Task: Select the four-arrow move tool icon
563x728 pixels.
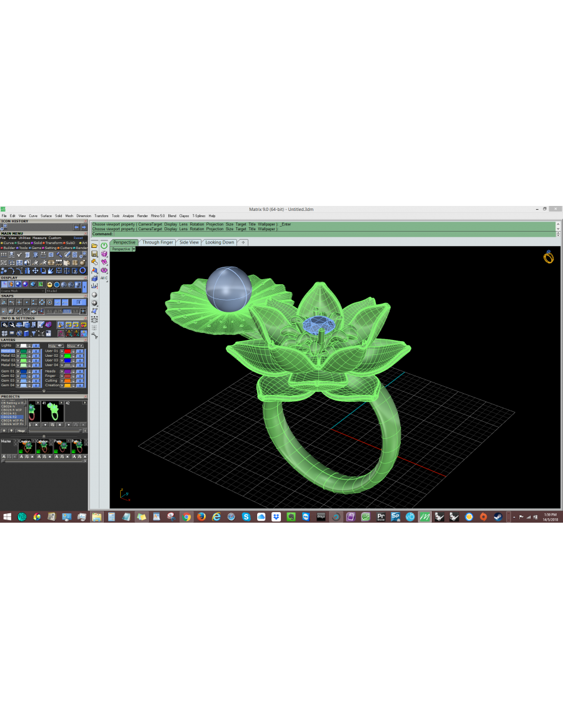Action: pos(35,270)
